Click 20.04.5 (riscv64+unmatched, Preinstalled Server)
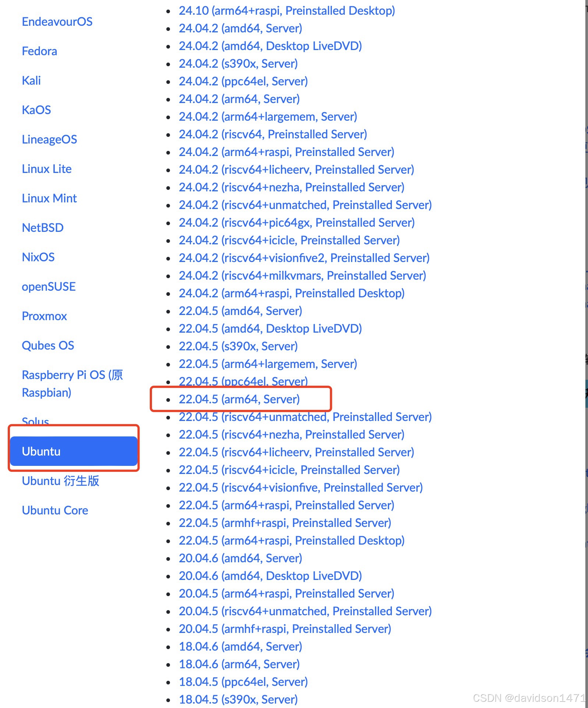Screen dimensions: 588x708 305,611
